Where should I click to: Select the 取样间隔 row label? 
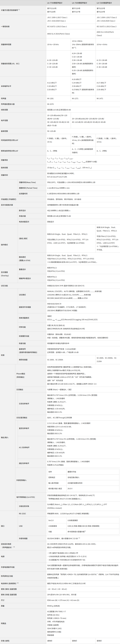pyautogui.click(x=5, y=168)
